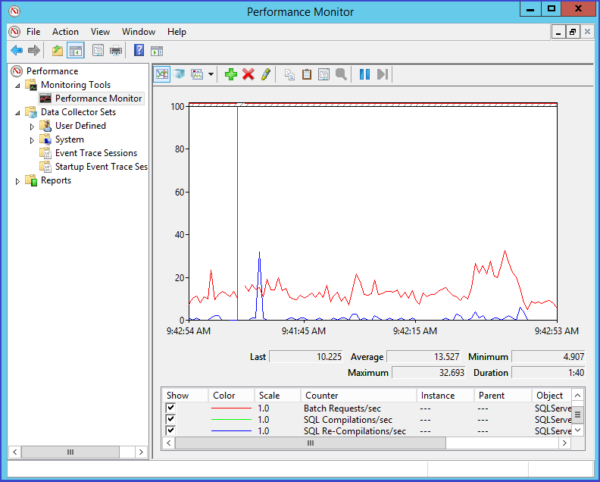Click the View Log Data icon
The image size is (600, 482).
pyautogui.click(x=179, y=74)
